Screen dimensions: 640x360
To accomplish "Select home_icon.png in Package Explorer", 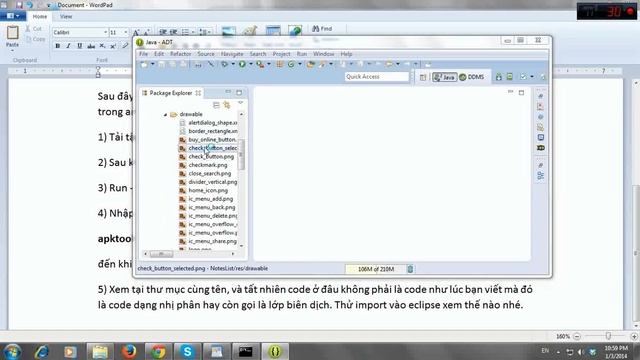I will pos(208,191).
